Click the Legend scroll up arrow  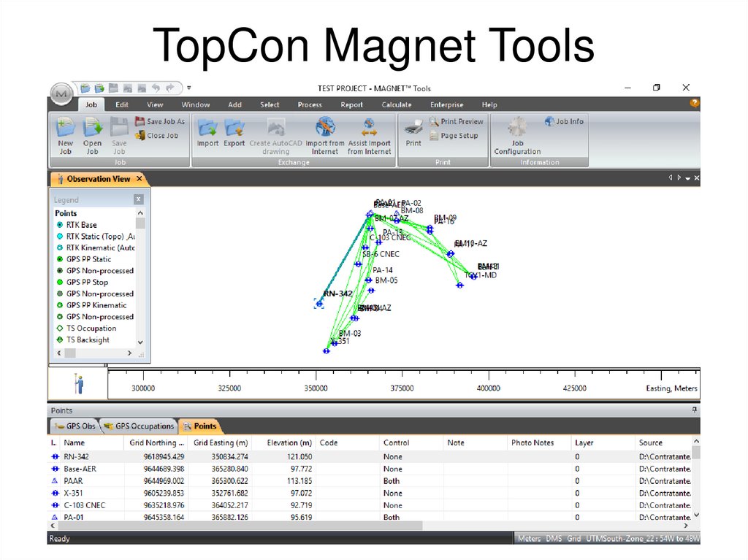click(x=140, y=212)
